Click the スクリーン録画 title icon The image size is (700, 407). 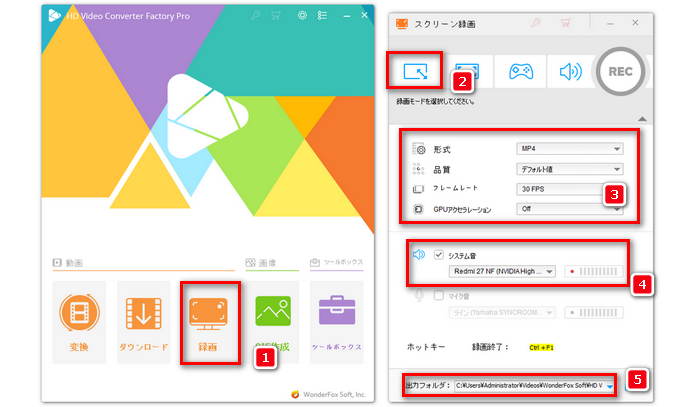(402, 24)
